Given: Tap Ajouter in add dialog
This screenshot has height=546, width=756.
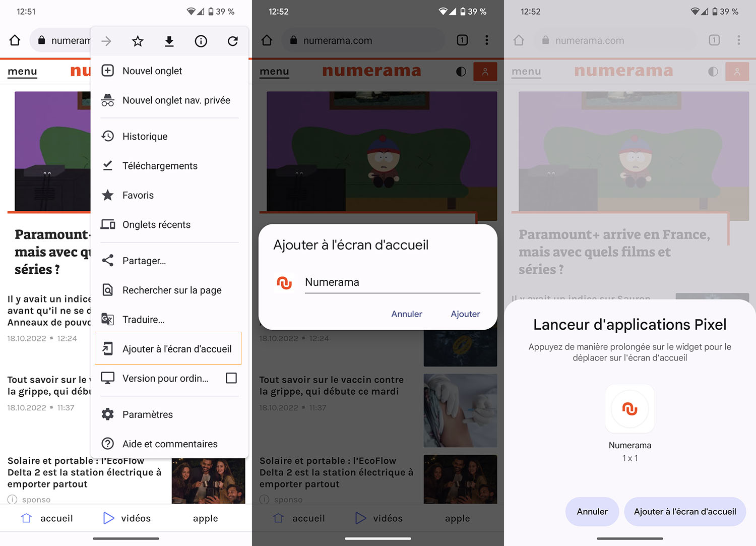Looking at the screenshot, I should coord(465,314).
